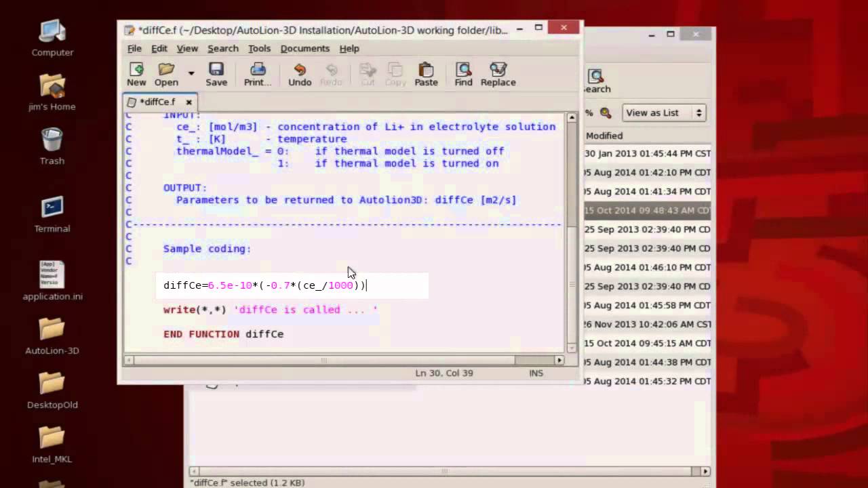Click the END FUNCTION diffCe line
Screen dimensions: 868x488
(223, 334)
